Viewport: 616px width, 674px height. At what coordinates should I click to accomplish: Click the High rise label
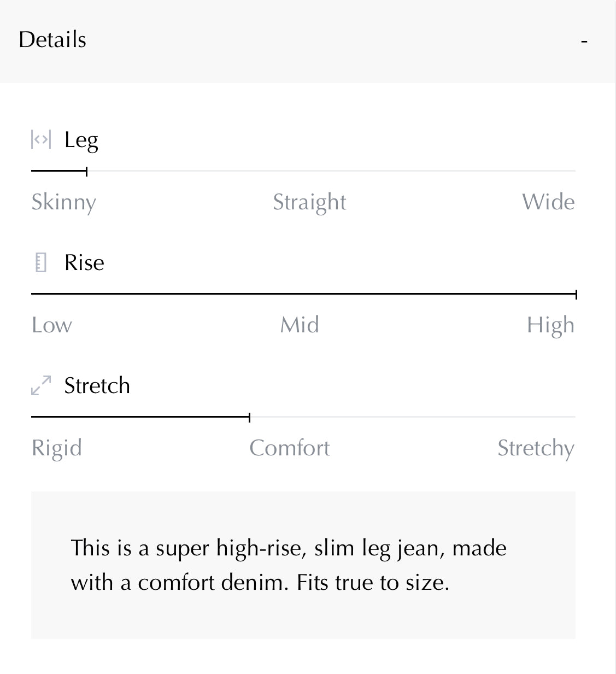550,325
